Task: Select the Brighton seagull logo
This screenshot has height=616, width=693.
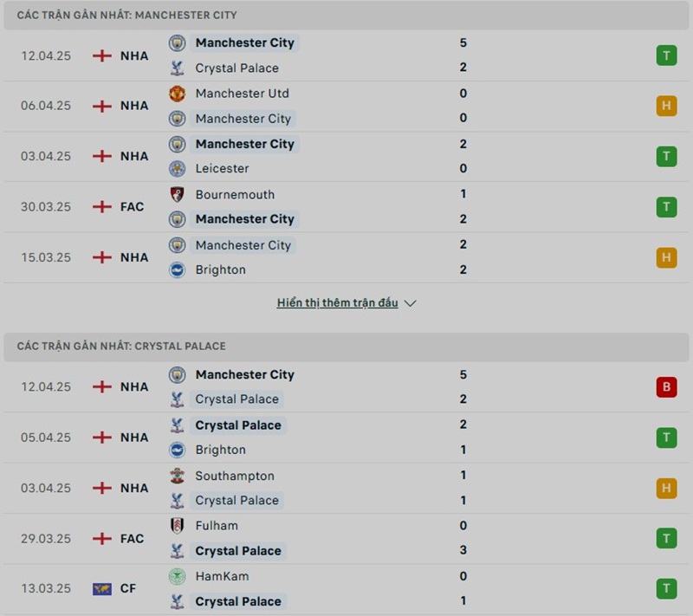Action: [177, 270]
